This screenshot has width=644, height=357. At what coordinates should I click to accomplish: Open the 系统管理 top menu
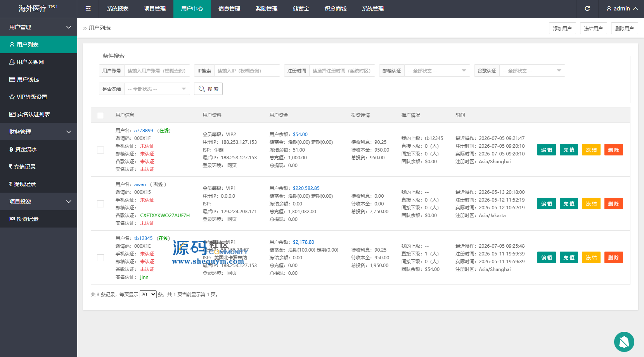(373, 9)
